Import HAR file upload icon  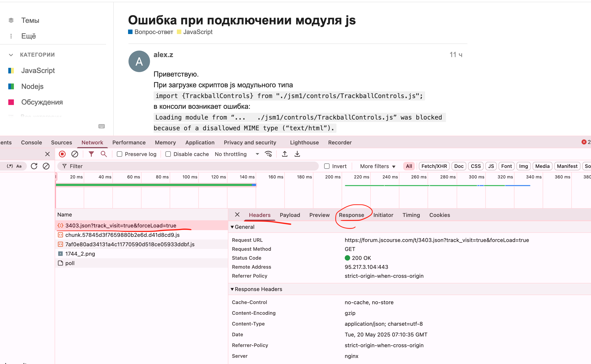click(x=285, y=154)
